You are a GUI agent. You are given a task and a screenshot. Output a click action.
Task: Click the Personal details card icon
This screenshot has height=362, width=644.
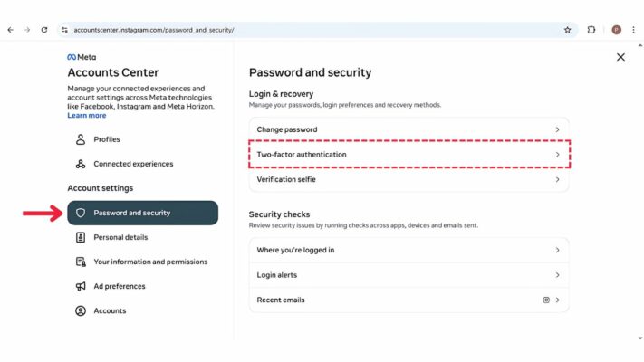point(81,237)
